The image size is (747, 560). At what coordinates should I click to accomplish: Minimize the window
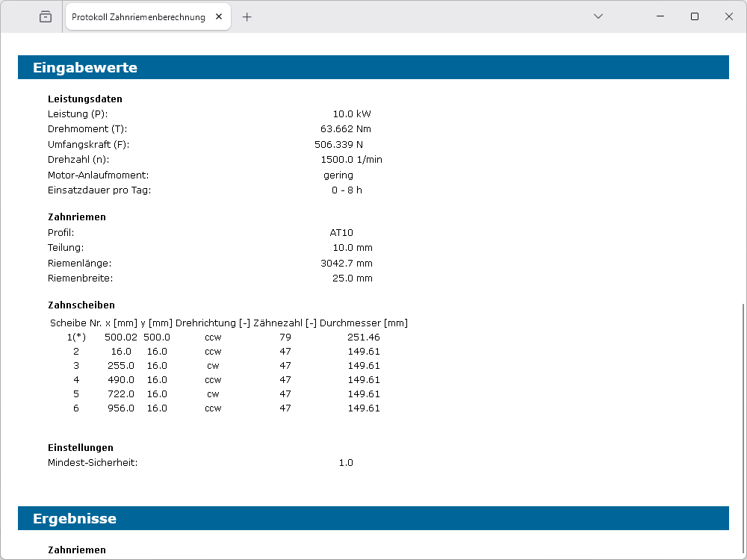pyautogui.click(x=660, y=16)
